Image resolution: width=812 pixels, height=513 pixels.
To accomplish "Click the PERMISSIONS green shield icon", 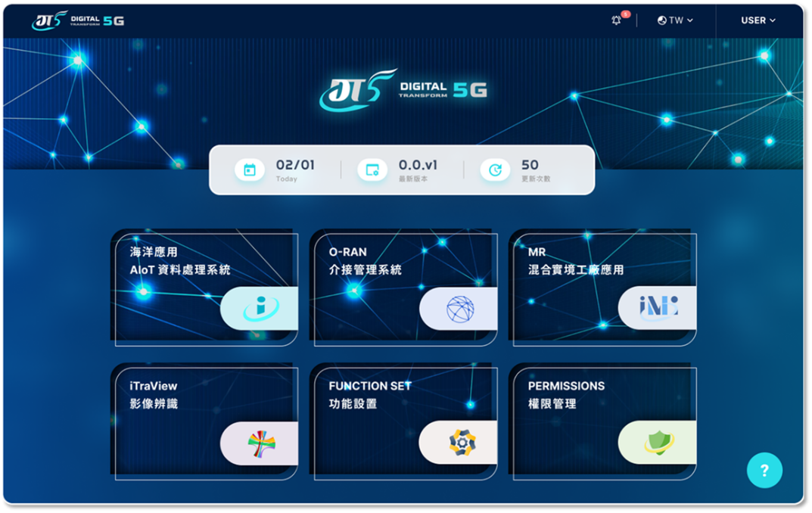I will (x=658, y=443).
